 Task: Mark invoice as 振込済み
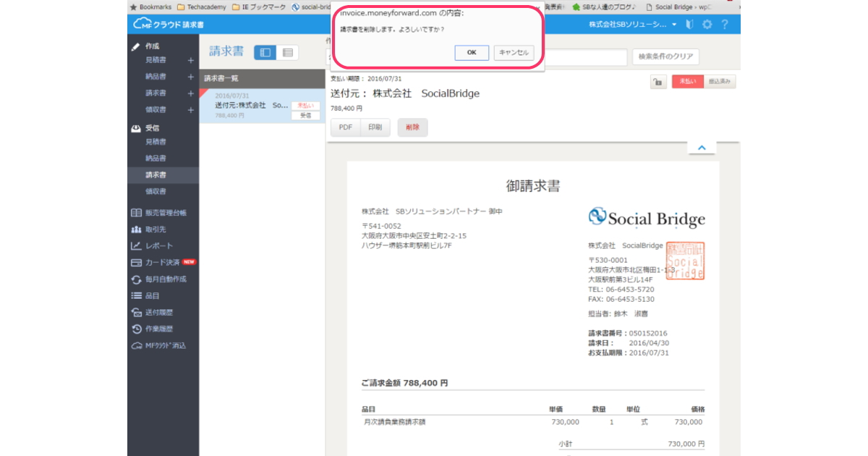[x=720, y=82]
